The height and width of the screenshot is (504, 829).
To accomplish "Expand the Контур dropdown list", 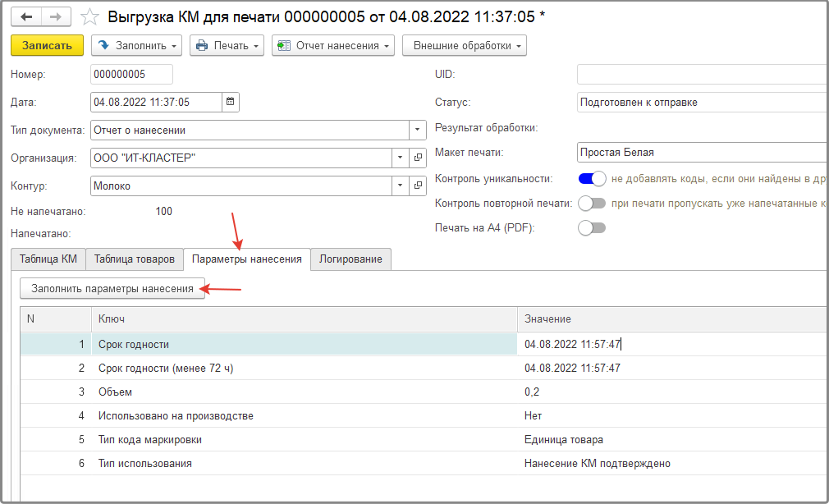I will click(x=401, y=186).
